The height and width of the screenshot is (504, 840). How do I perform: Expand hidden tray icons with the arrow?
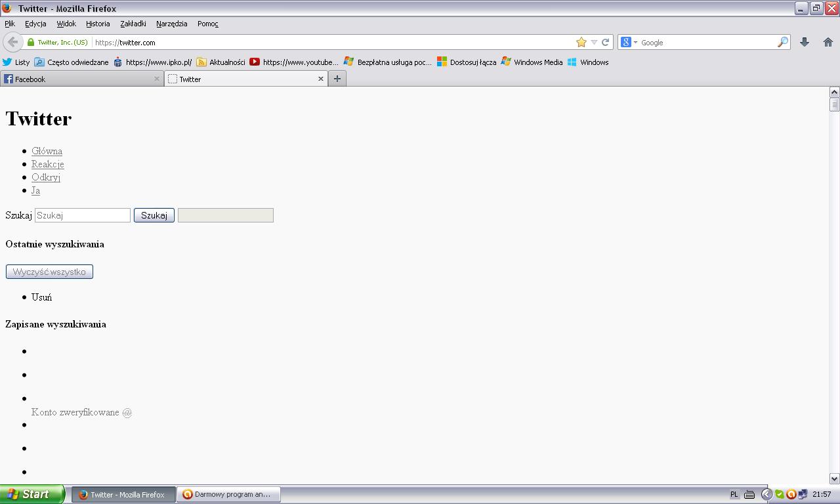(x=766, y=495)
